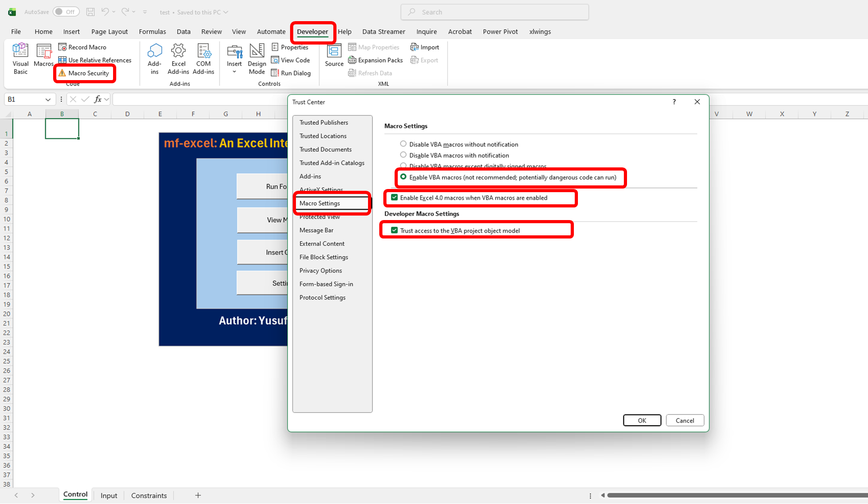Viewport: 868px width, 504px height.
Task: Select Disable VBA macros without notification
Action: [x=403, y=144]
